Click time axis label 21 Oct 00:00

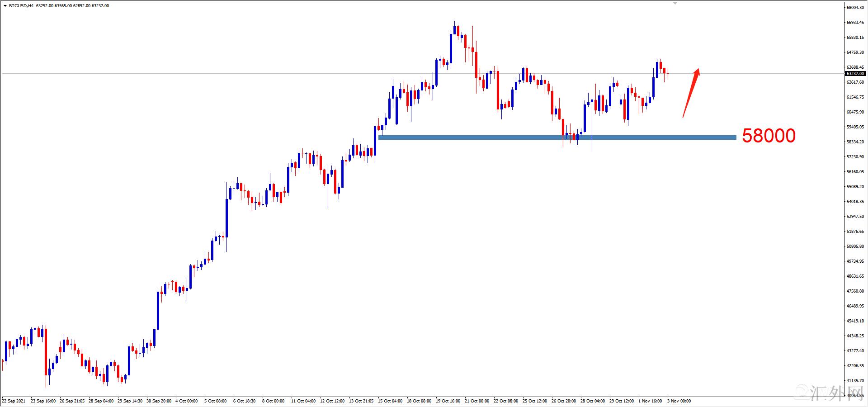point(477,401)
